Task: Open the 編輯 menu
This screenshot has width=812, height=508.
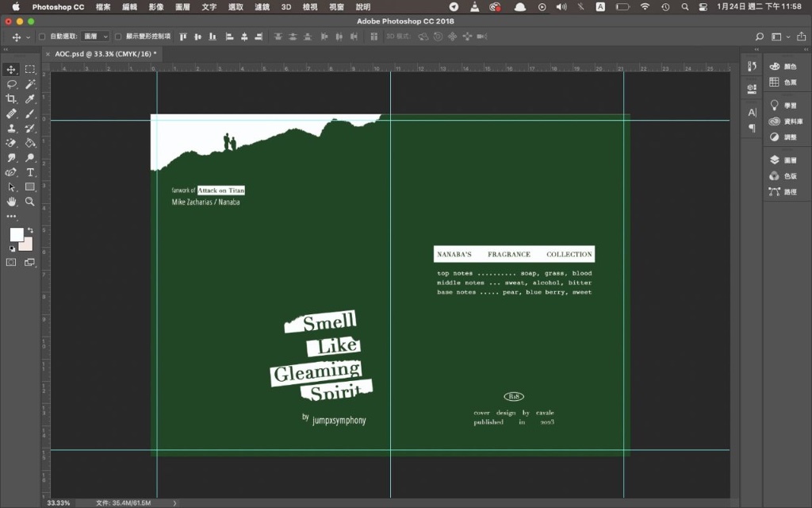Action: point(129,7)
